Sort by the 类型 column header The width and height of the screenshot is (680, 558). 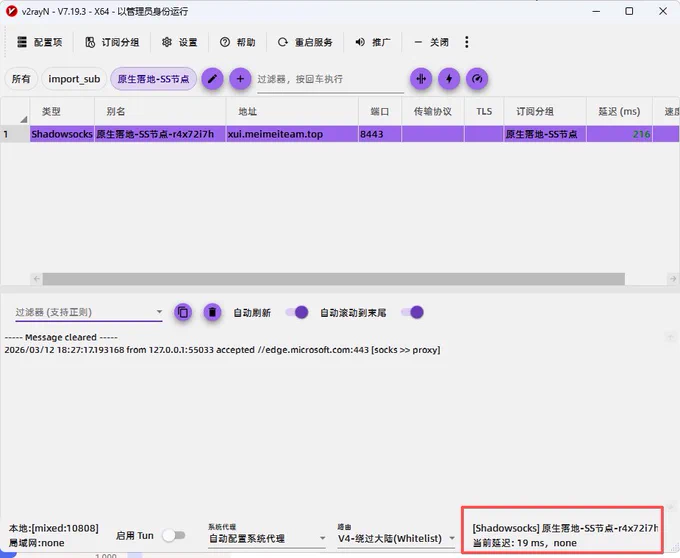[62, 111]
